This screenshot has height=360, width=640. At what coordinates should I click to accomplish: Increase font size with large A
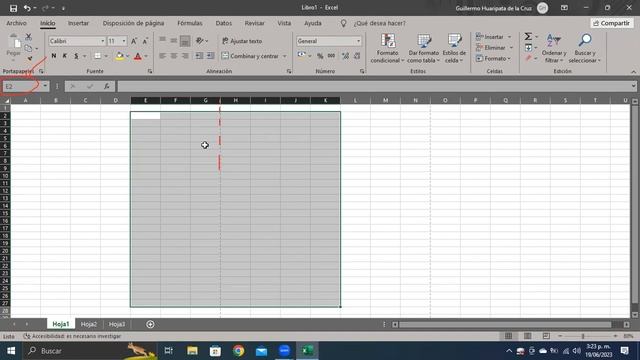134,41
